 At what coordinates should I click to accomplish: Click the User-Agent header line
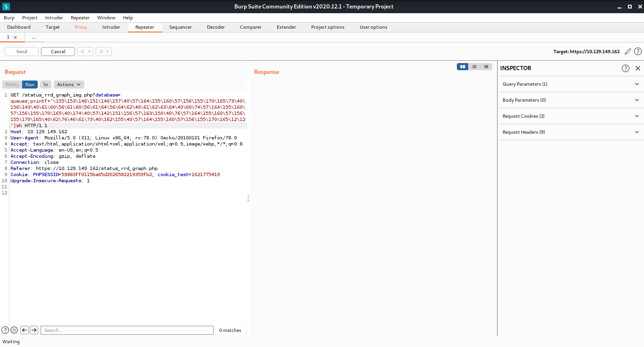click(x=124, y=138)
